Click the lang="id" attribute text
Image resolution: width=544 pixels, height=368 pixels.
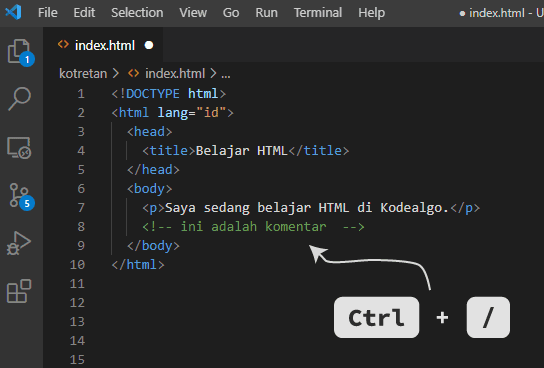[x=192, y=113]
